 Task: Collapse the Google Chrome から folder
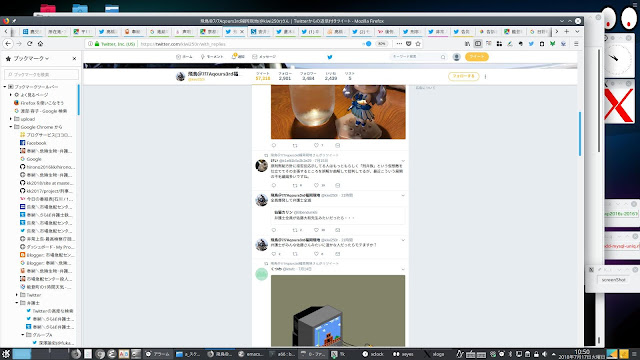click(11, 127)
